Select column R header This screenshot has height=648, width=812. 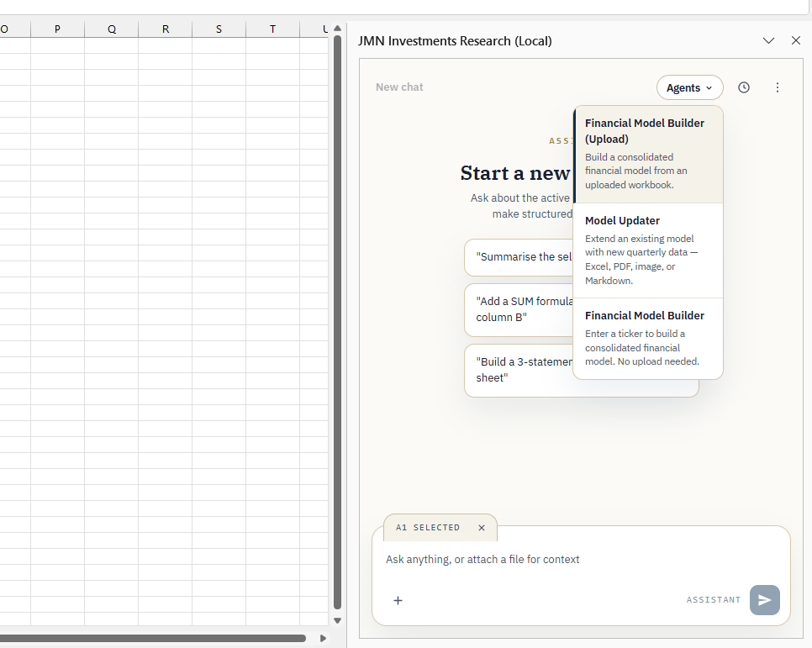click(166, 29)
